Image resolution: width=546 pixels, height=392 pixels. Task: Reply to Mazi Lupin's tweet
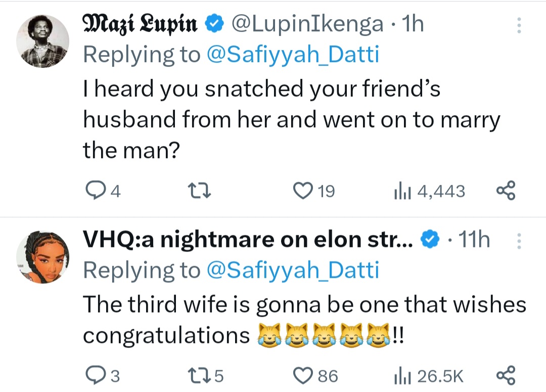(94, 191)
